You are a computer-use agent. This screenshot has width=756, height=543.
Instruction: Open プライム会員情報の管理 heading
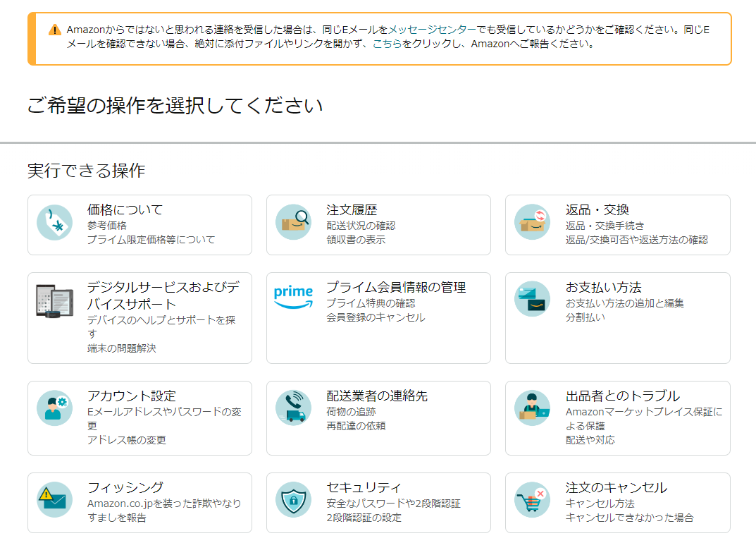coord(396,287)
